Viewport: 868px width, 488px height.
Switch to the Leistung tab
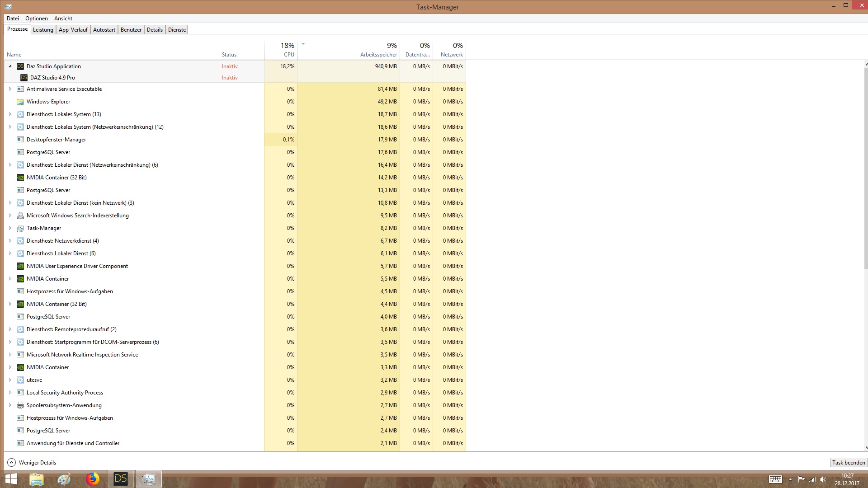click(43, 30)
